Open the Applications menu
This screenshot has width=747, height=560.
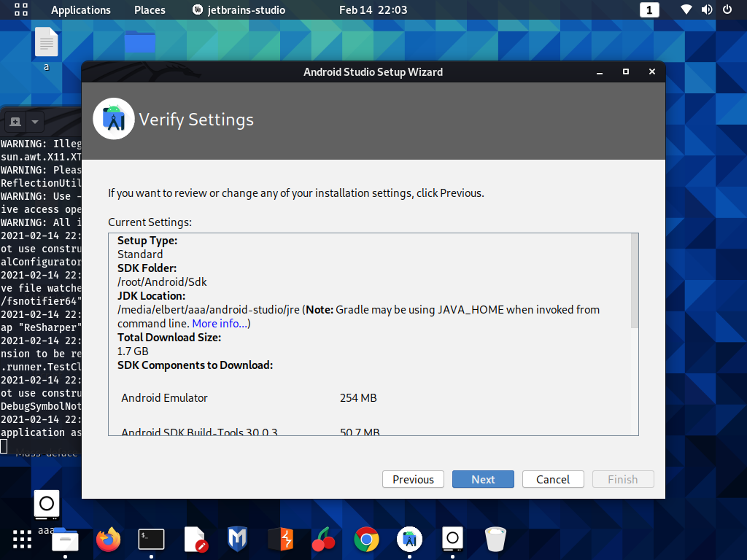80,10
